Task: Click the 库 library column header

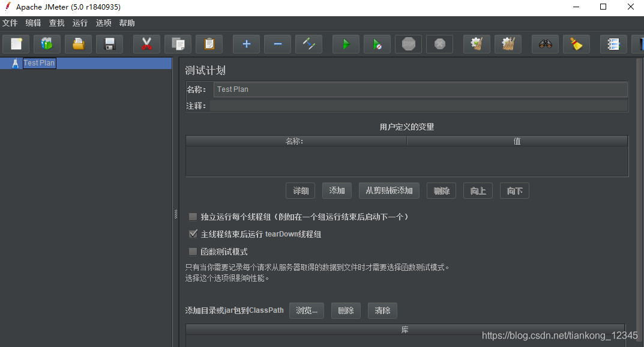Action: click(405, 330)
